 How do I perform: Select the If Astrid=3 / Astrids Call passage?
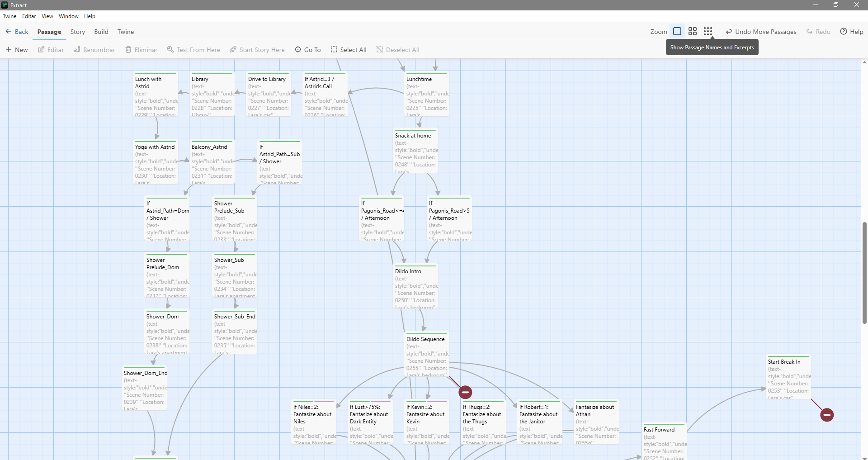click(x=325, y=94)
